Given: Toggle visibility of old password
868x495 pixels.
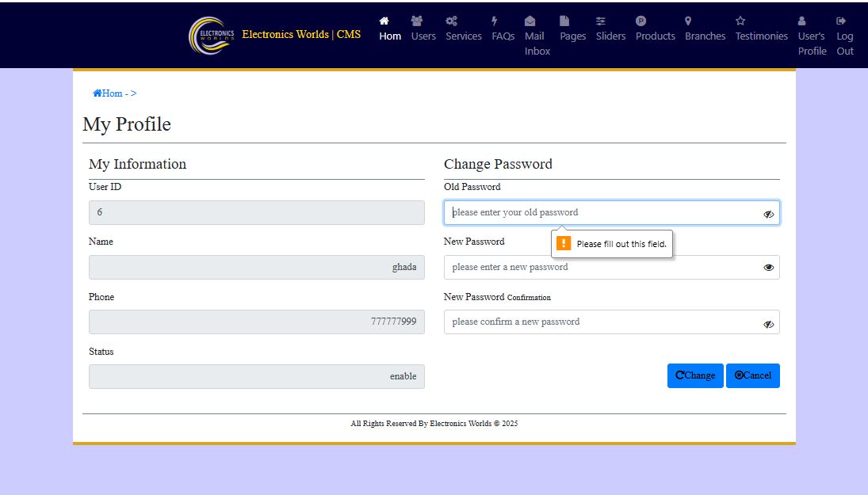Looking at the screenshot, I should coord(768,214).
